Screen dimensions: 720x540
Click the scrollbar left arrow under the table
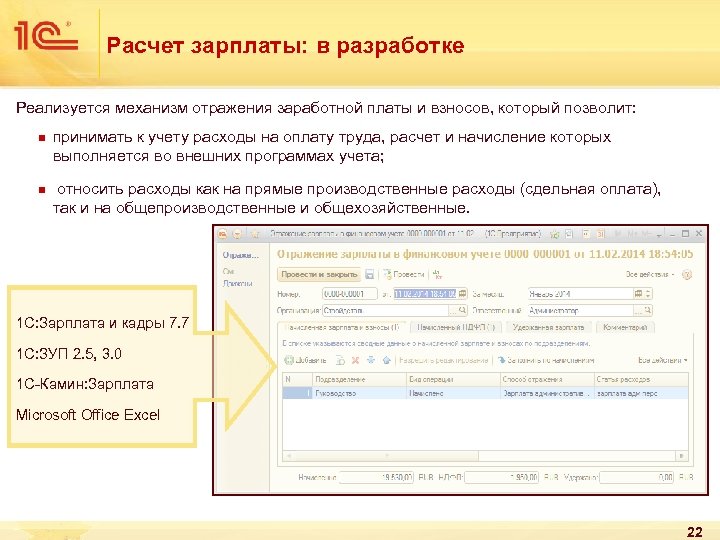(288, 456)
